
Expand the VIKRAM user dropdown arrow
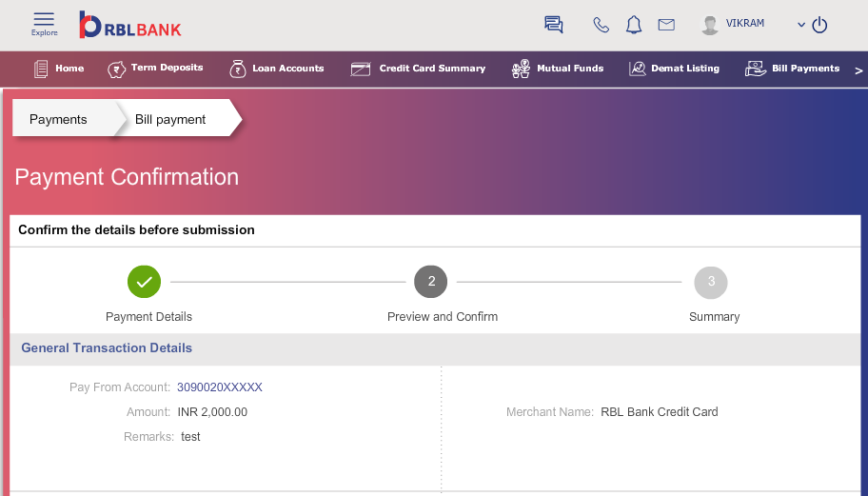801,25
